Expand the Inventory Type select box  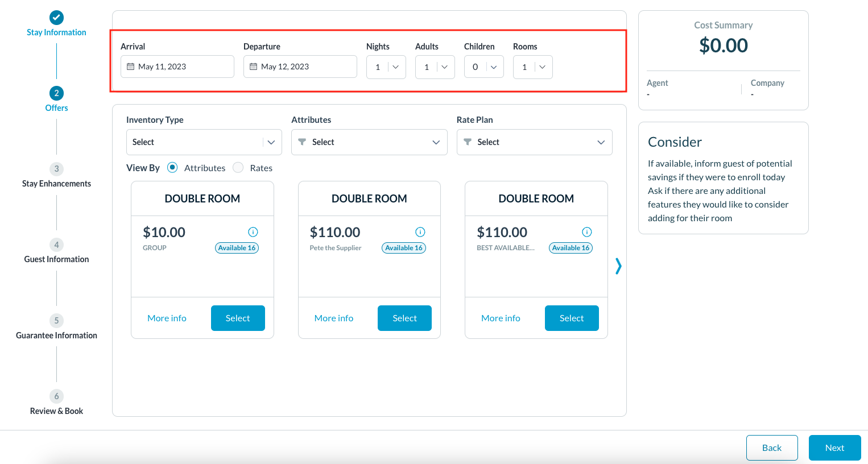coord(204,142)
